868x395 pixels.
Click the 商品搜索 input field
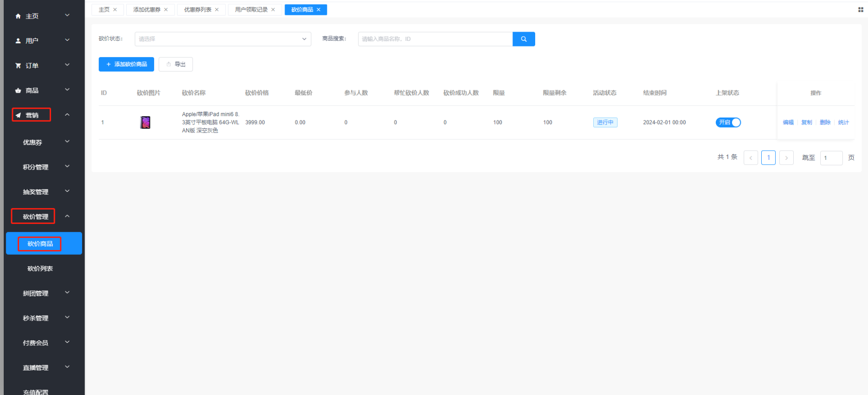point(435,39)
